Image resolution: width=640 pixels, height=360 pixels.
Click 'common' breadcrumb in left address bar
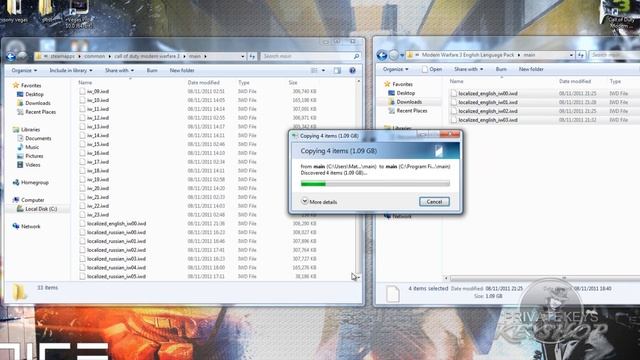tap(94, 56)
